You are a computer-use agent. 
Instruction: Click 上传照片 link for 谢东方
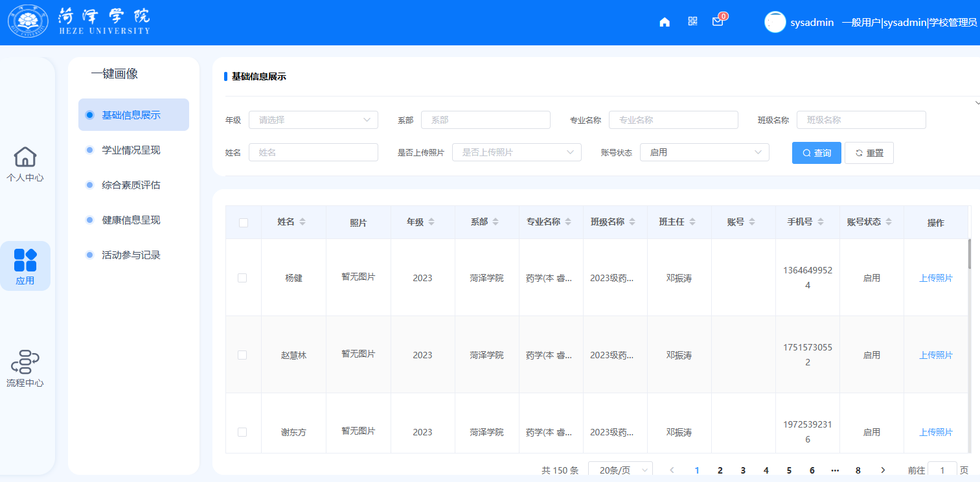(935, 432)
